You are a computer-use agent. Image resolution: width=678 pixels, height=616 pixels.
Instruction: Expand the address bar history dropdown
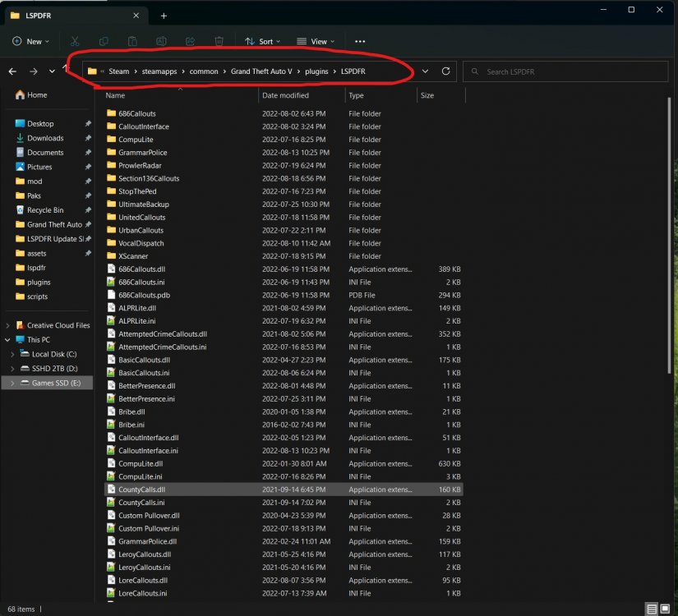pos(426,71)
